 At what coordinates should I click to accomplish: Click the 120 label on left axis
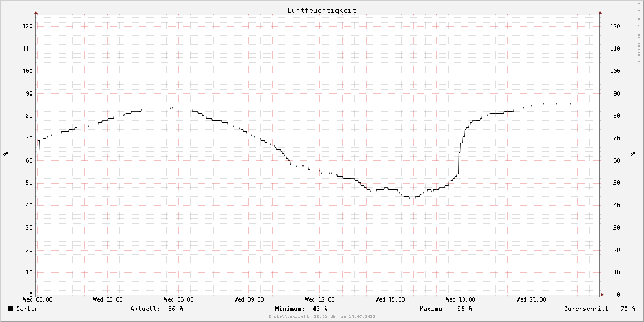pos(27,26)
